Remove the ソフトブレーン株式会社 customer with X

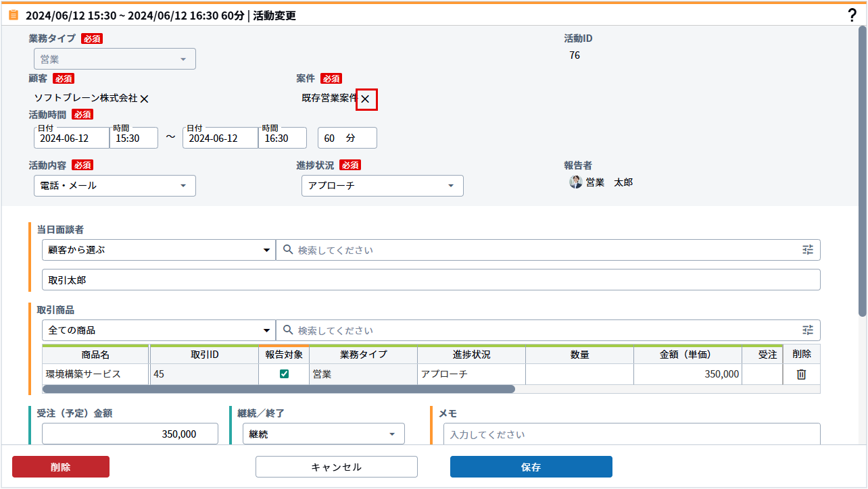pos(144,99)
